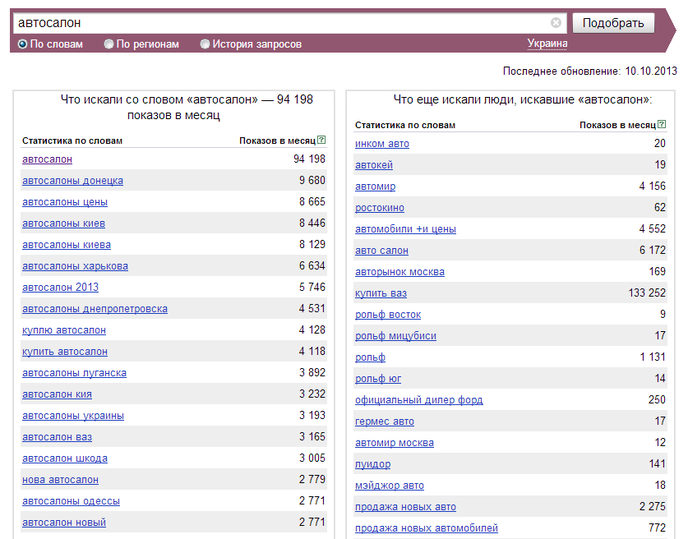688x539 pixels.
Task: Open the 'рольф мицубиси' link
Action: pyautogui.click(x=396, y=336)
